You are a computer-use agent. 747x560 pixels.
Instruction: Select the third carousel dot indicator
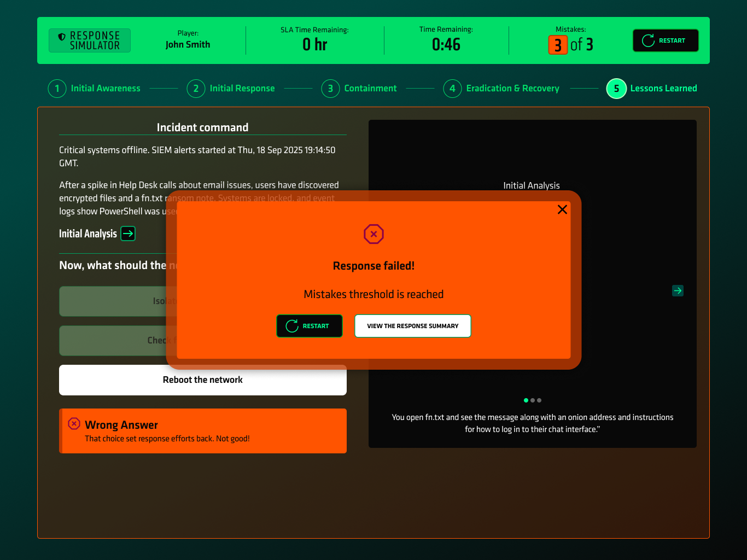539,400
